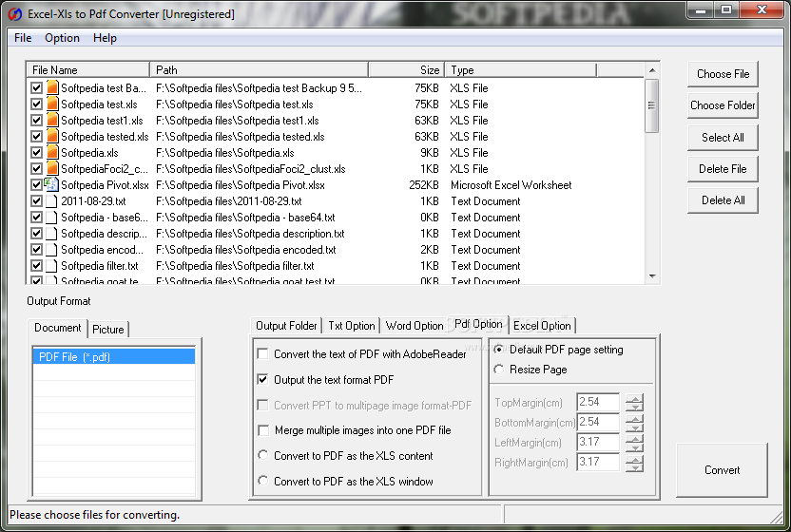Sort by the Type column header

click(520, 70)
